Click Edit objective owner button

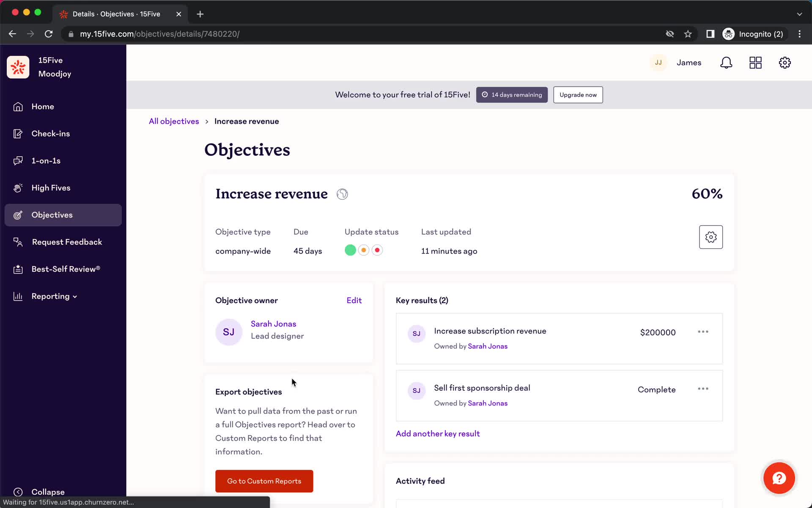point(354,300)
